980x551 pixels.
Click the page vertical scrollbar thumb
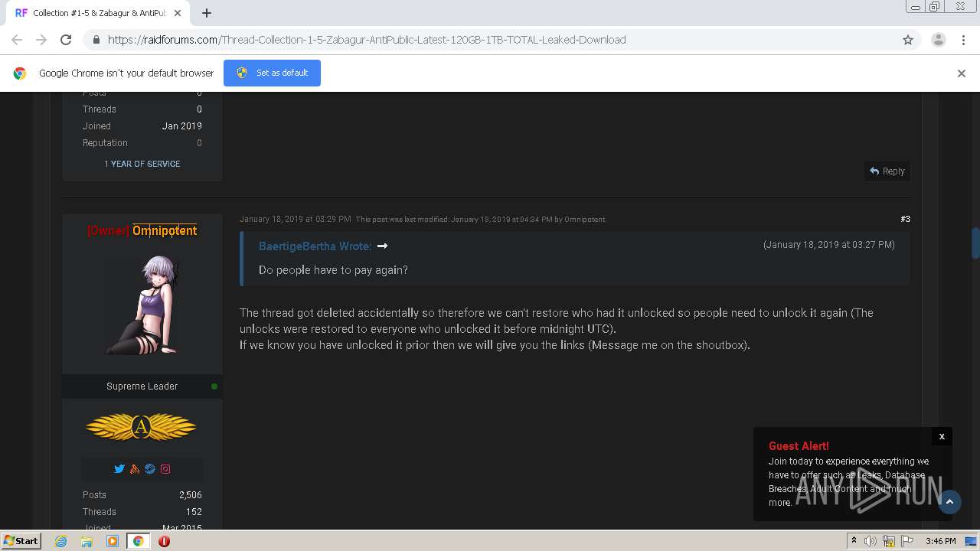975,243
